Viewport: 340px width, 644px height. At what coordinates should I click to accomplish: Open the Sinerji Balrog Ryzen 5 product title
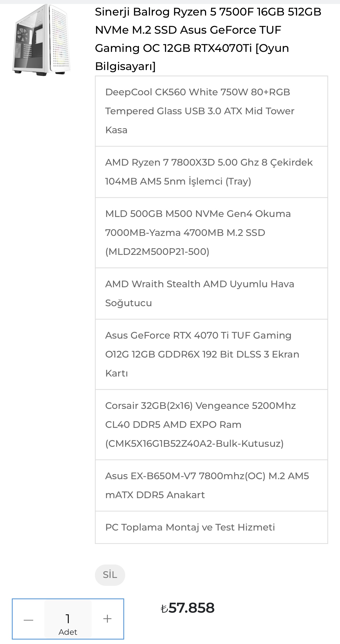208,39
